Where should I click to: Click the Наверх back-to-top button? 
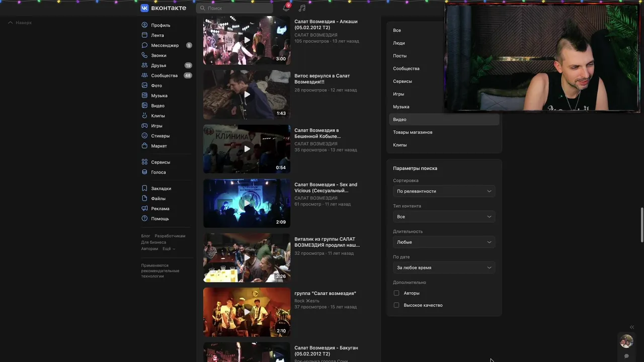coord(20,23)
